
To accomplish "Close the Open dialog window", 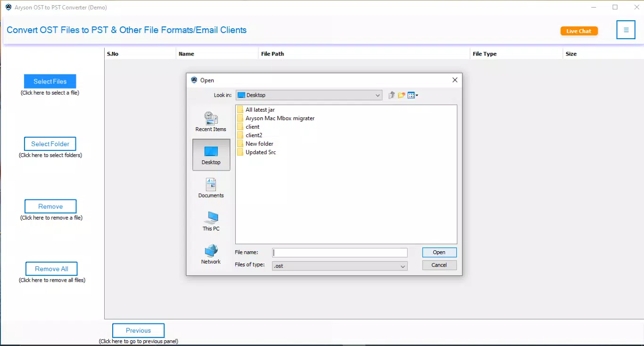I will 455,80.
